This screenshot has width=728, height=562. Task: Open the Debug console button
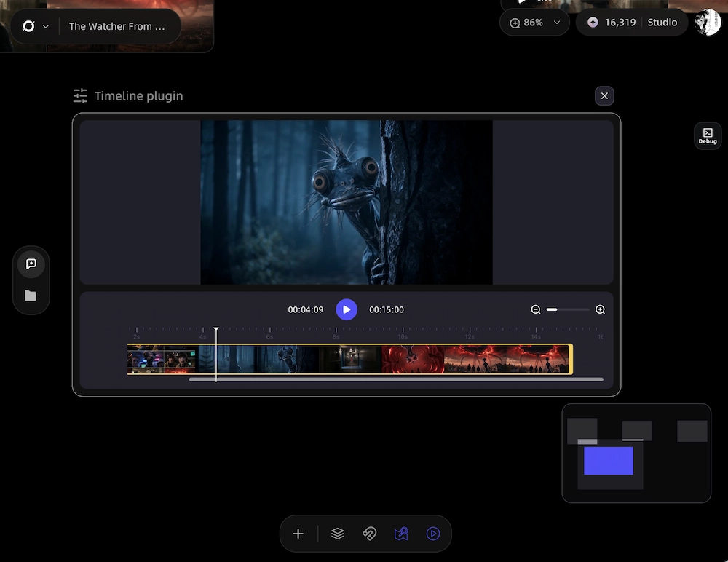[708, 135]
